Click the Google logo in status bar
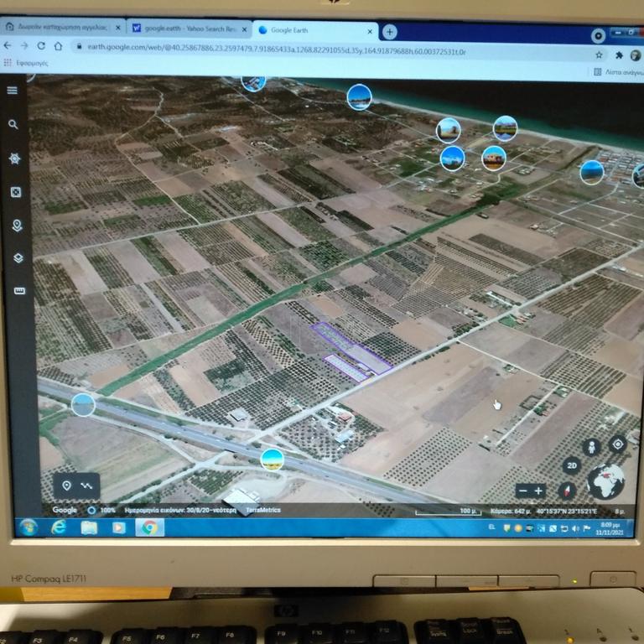The width and height of the screenshot is (644, 644). pos(65,510)
